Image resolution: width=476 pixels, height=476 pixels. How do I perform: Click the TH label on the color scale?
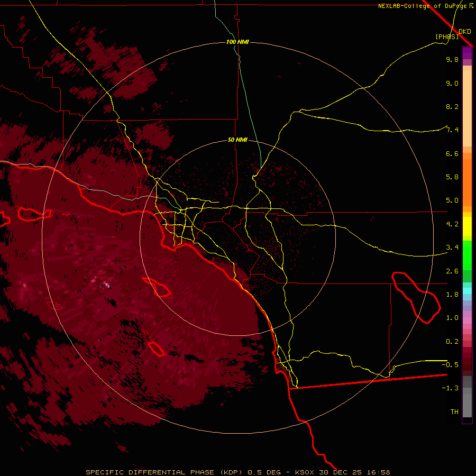(x=454, y=411)
